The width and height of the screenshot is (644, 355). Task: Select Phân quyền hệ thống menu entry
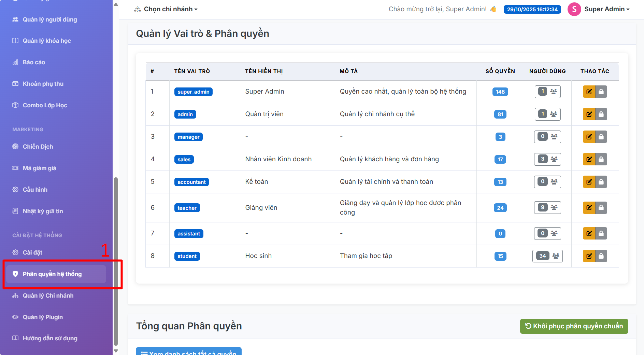click(x=52, y=274)
